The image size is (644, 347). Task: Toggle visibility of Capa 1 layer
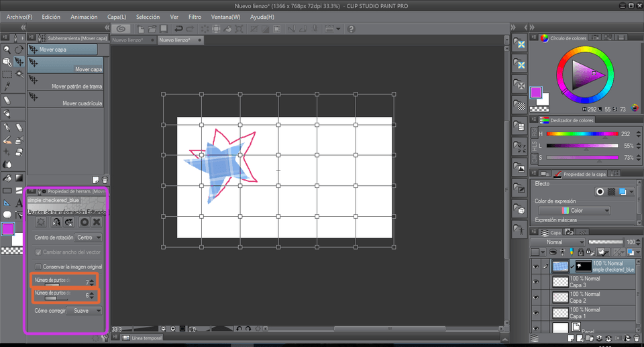coord(535,313)
